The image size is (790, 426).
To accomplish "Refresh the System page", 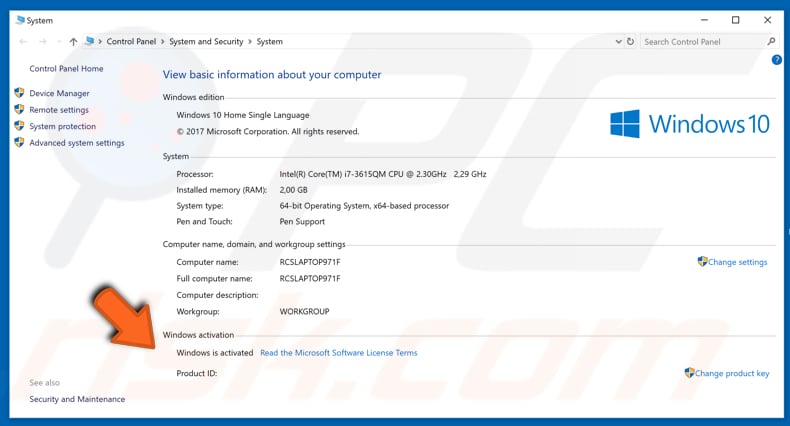I will pyautogui.click(x=630, y=42).
